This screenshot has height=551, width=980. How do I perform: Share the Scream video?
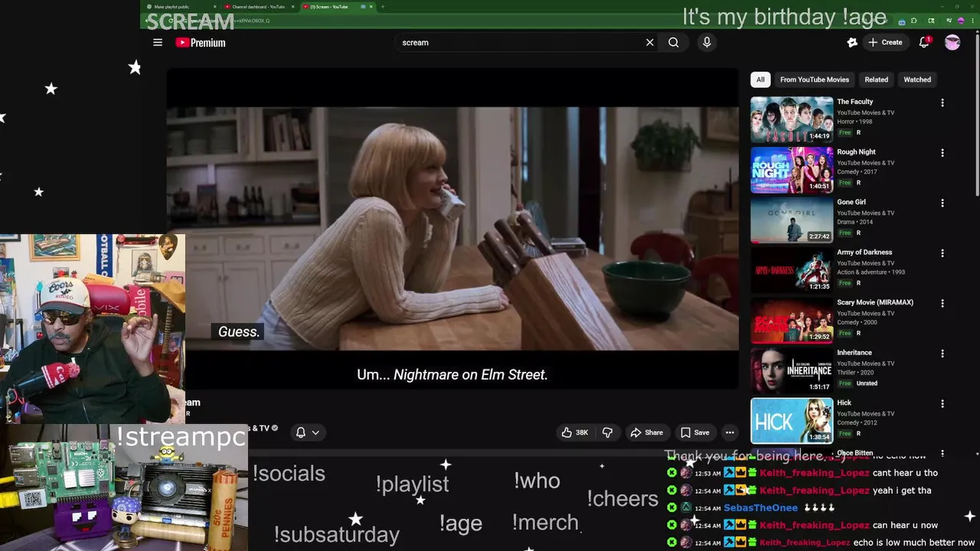coord(647,432)
